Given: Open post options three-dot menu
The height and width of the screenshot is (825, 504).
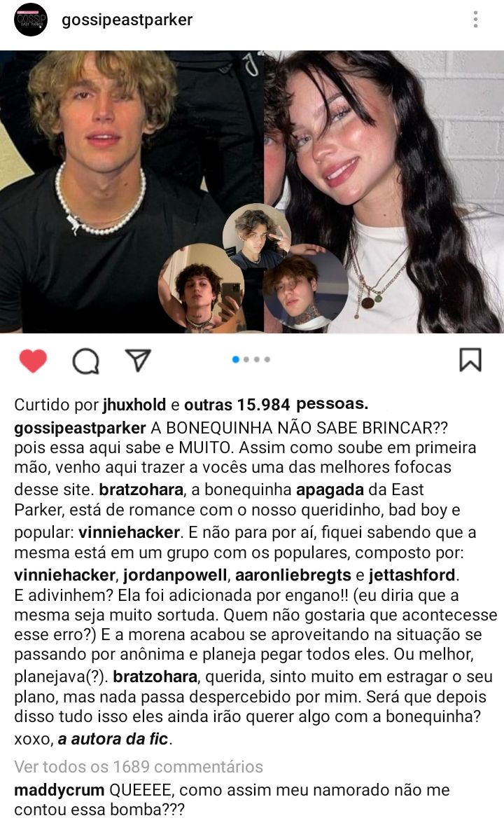Looking at the screenshot, I should pyautogui.click(x=475, y=20).
